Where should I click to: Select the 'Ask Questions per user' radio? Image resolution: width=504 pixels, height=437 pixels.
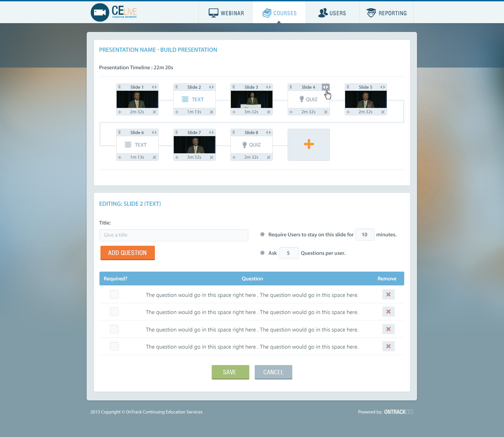click(x=262, y=253)
